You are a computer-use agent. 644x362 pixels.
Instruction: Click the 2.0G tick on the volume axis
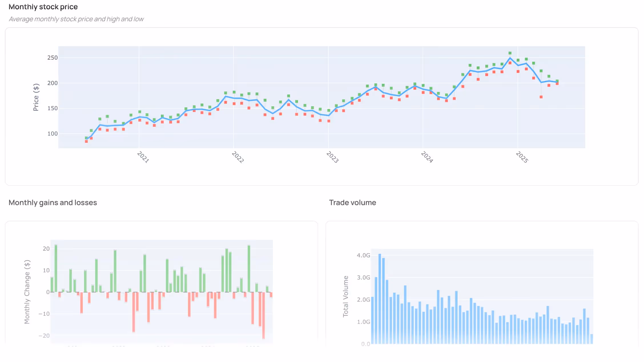(x=363, y=299)
